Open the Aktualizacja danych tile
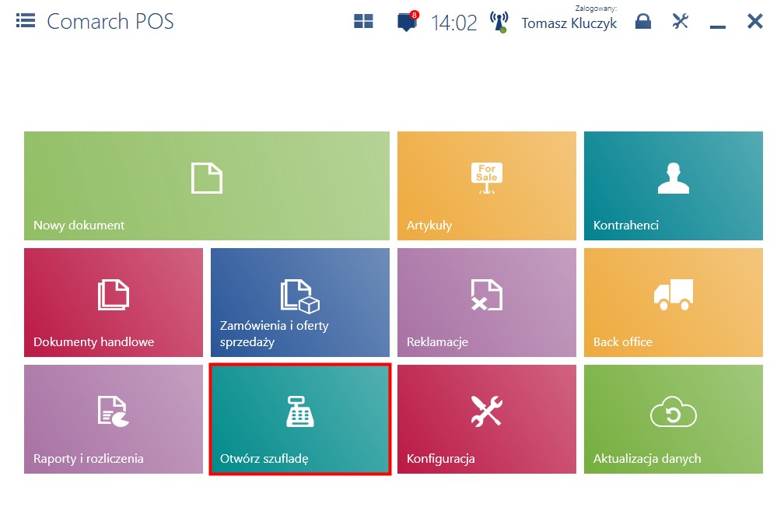 pyautogui.click(x=674, y=419)
